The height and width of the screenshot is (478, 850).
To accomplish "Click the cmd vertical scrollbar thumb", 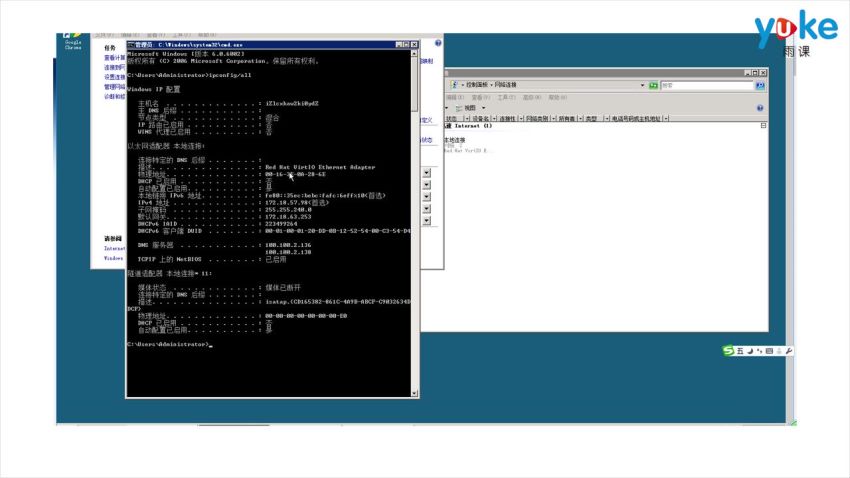I will tap(414, 84).
